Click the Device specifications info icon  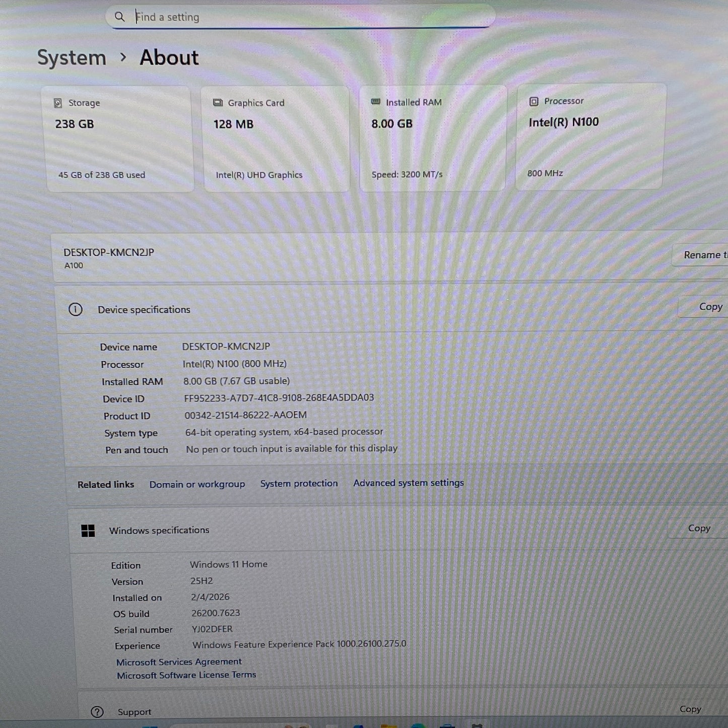pyautogui.click(x=76, y=309)
